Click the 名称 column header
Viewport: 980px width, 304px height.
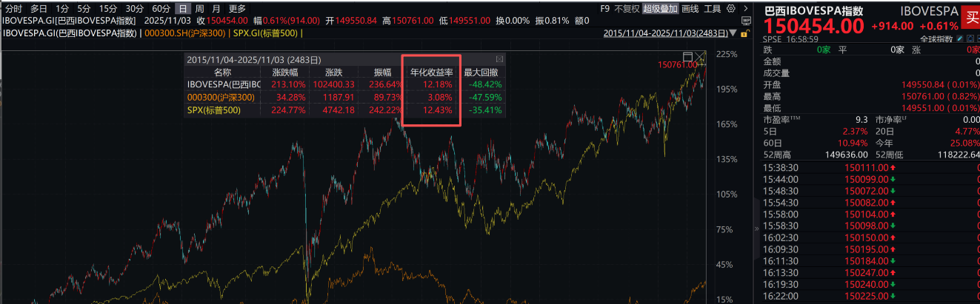[222, 72]
